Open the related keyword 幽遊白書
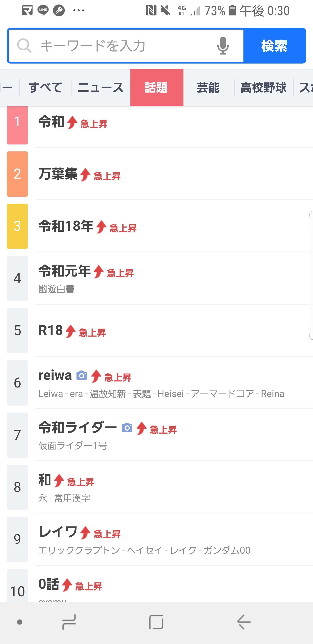 coord(57,289)
